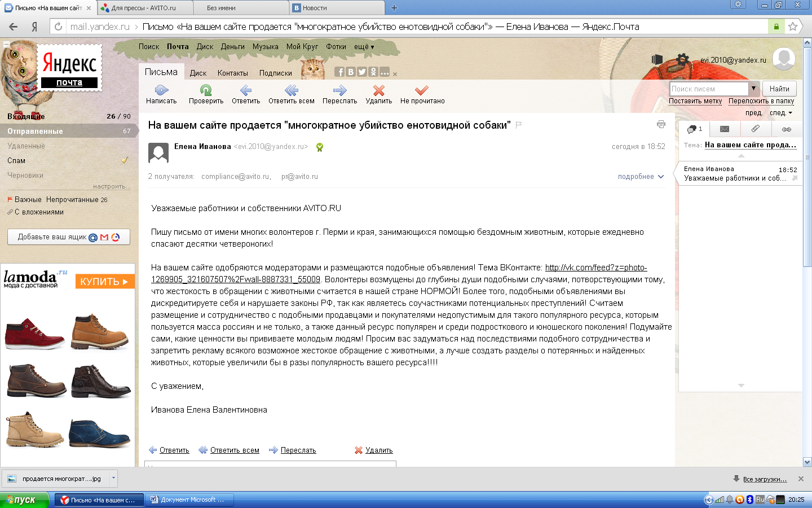The image size is (812, 508).
Task: Open the Черновики folder
Action: click(25, 175)
